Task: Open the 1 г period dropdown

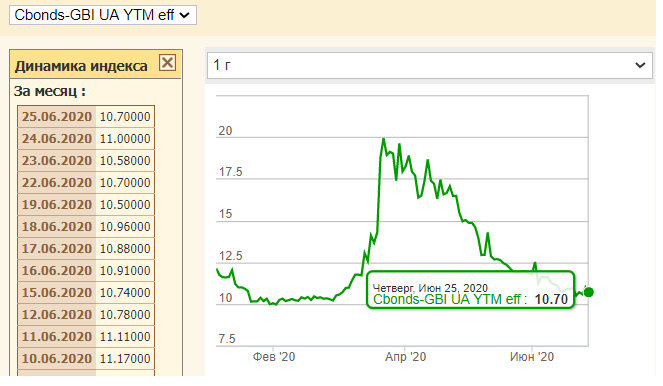Action: pyautogui.click(x=430, y=65)
